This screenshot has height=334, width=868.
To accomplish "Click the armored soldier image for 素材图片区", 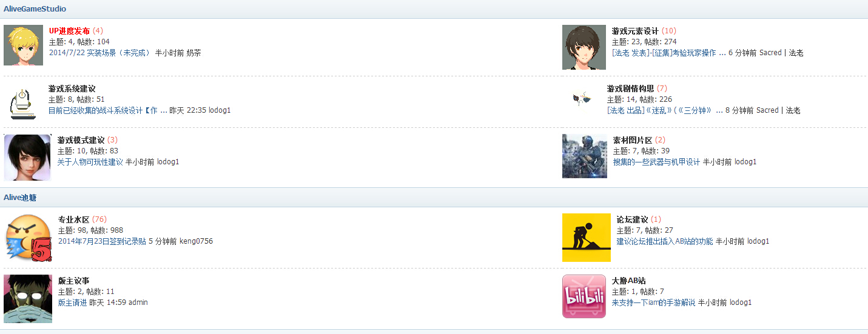I will point(585,156).
